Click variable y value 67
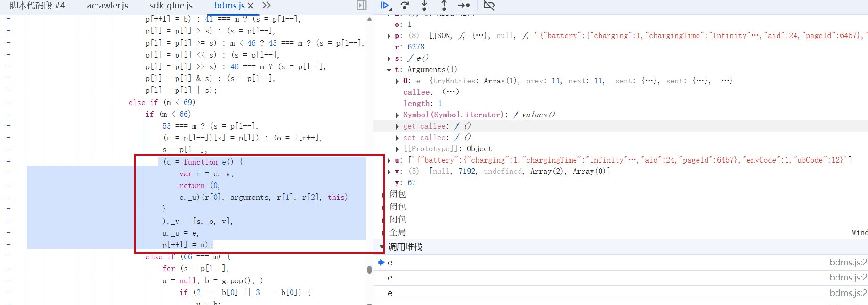 412,183
